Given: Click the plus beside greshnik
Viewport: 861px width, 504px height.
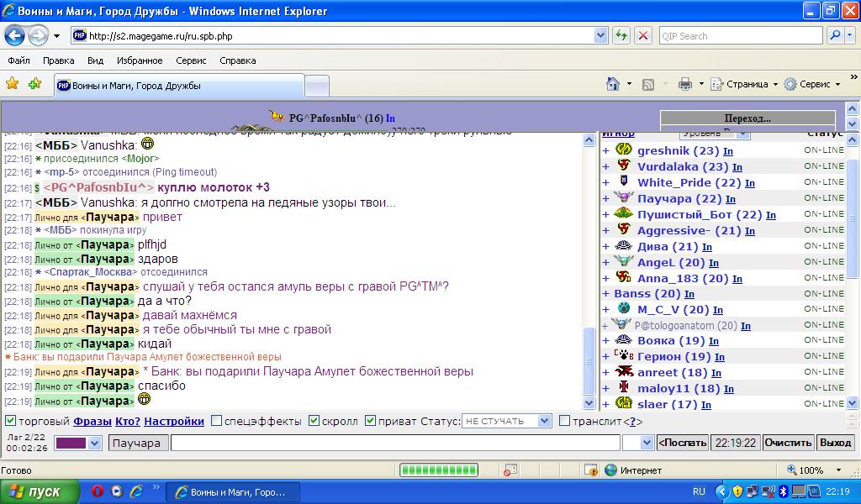Looking at the screenshot, I should coord(606,151).
